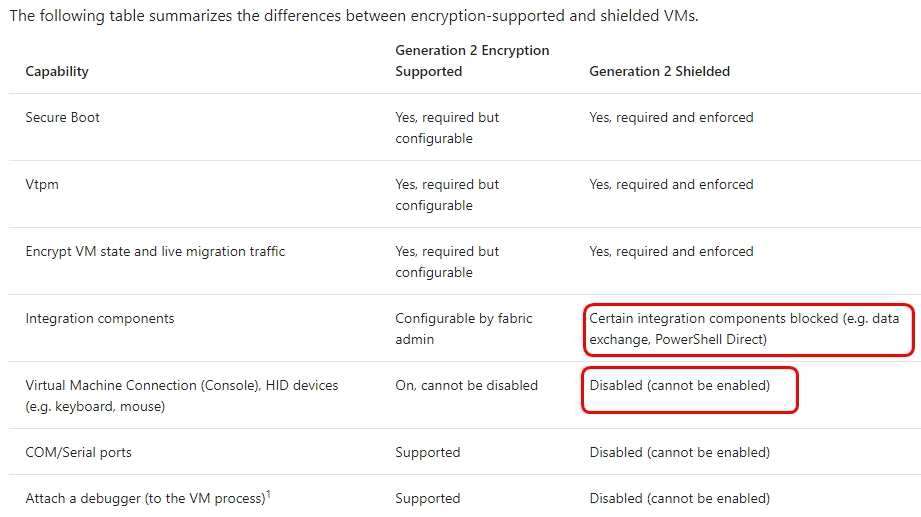Viewport: 921px width, 517px height.
Task: Select the COM/Serial ports row label
Action: pyautogui.click(x=79, y=452)
